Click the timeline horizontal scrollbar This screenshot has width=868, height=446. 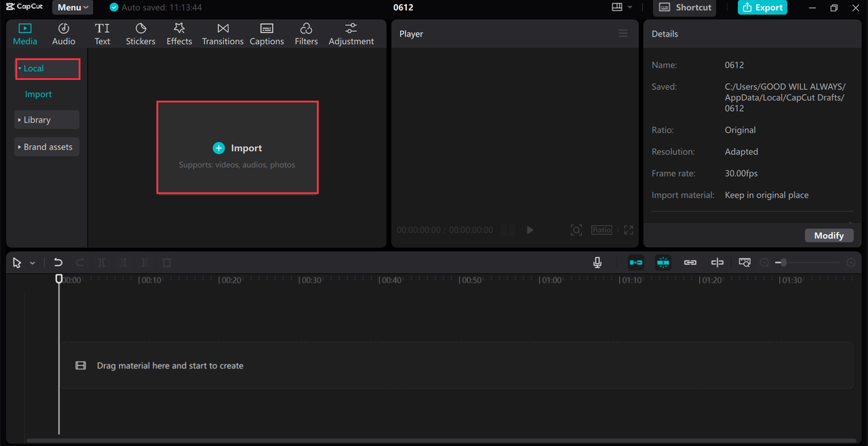coord(441,441)
